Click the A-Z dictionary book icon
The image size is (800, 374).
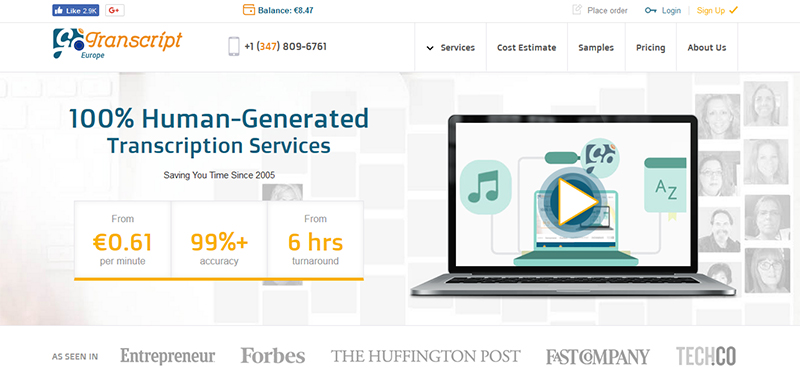pos(665,187)
